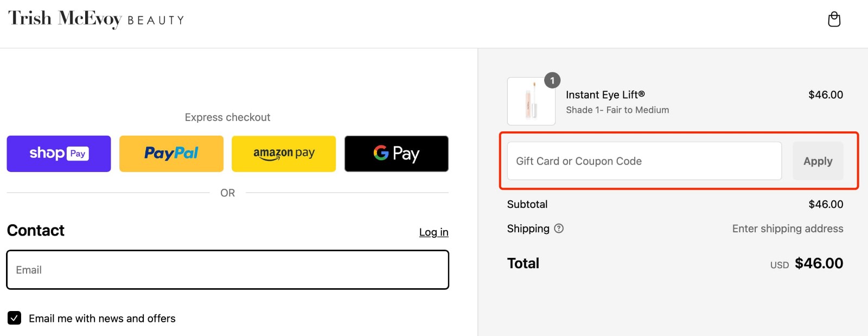Click the Instant Eye Lift product name
This screenshot has height=336, width=868.
[x=605, y=95]
